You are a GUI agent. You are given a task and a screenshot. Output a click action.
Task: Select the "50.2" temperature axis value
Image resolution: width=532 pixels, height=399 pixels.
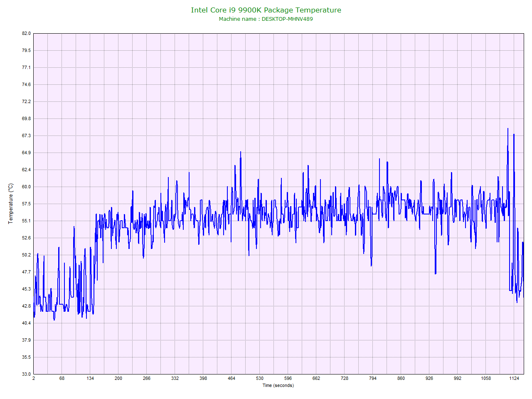pos(26,255)
